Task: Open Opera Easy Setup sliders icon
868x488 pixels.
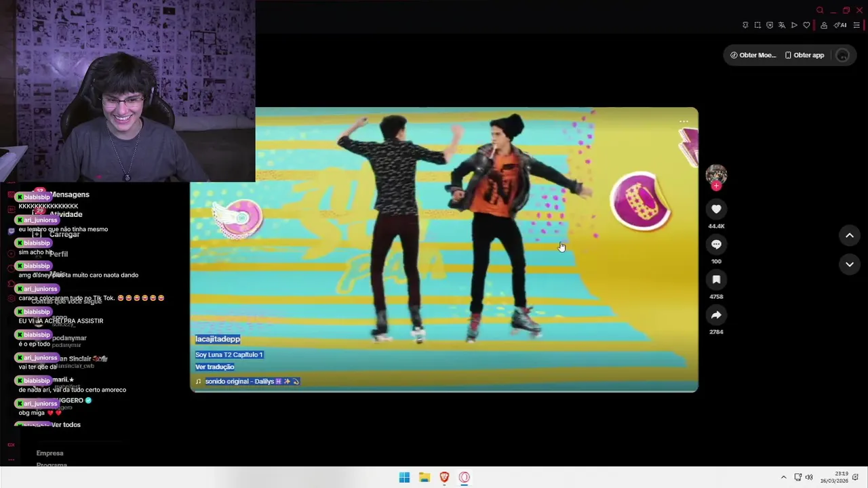Action: 856,25
